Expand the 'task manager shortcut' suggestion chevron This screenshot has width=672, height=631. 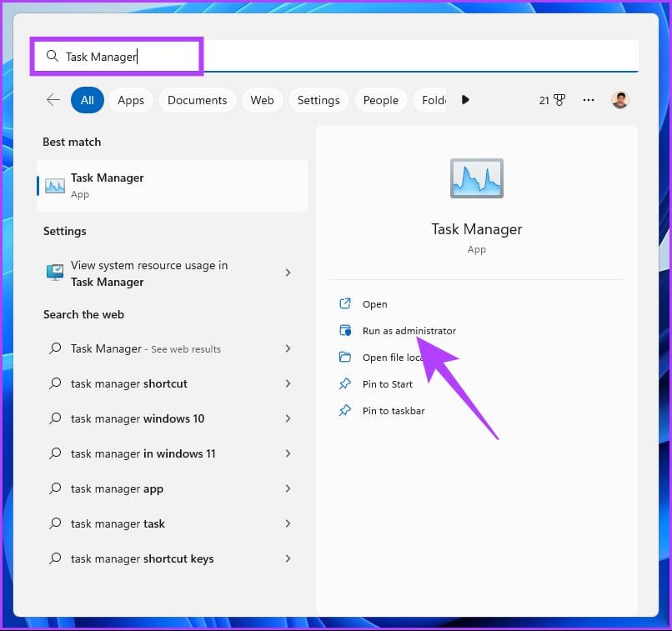[x=288, y=383]
